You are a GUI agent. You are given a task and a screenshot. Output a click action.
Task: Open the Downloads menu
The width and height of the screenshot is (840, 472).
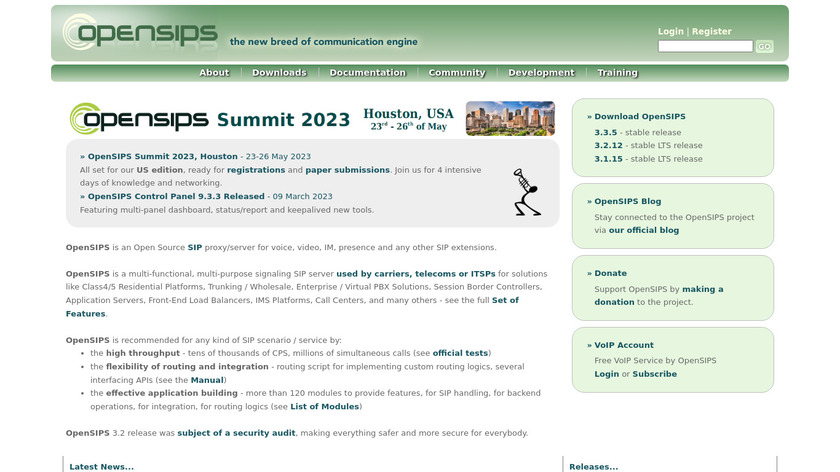tap(279, 72)
